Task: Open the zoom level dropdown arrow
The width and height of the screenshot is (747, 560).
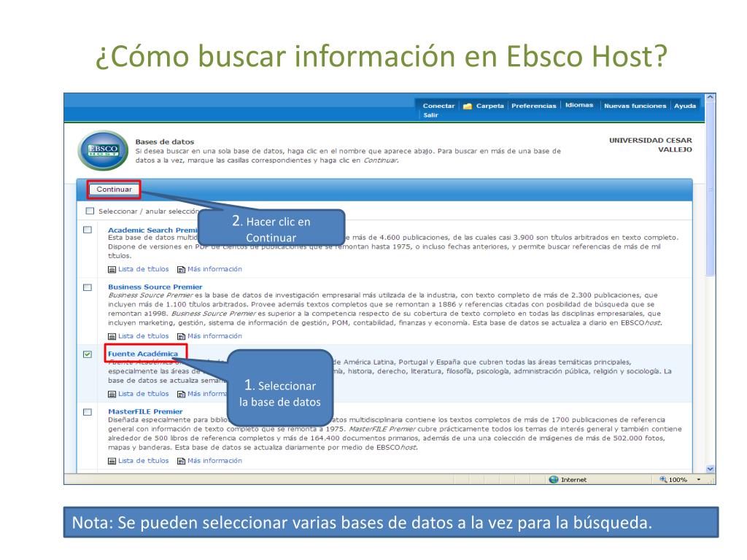Action: point(699,480)
